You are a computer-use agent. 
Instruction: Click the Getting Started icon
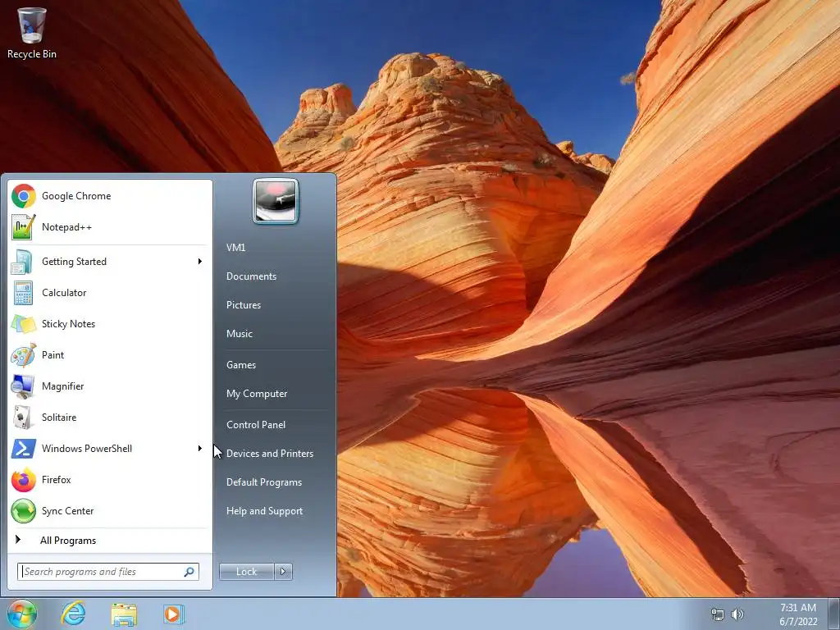[x=24, y=262]
